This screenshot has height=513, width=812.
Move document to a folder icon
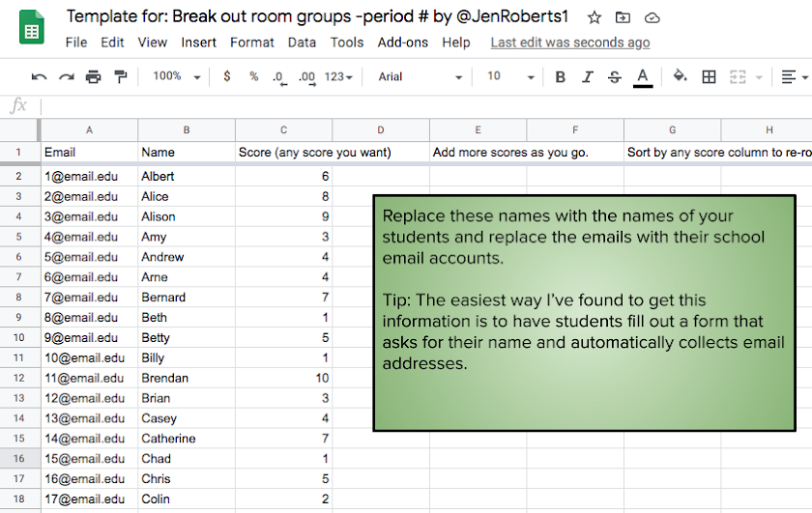623,18
